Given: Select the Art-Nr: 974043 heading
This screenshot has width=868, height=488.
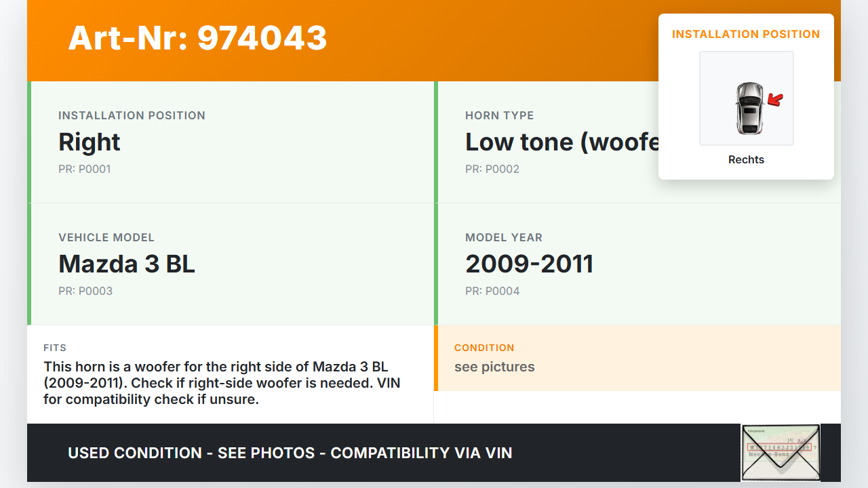Looking at the screenshot, I should coord(197,38).
